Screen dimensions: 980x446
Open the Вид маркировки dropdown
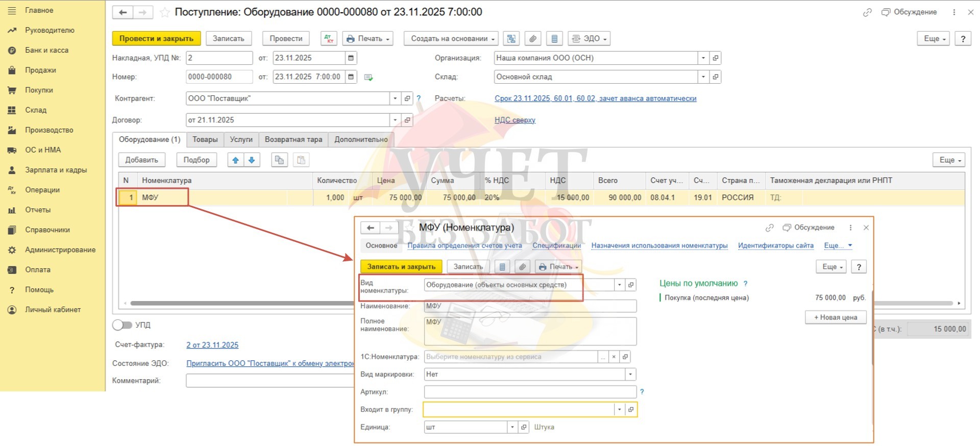pyautogui.click(x=630, y=375)
